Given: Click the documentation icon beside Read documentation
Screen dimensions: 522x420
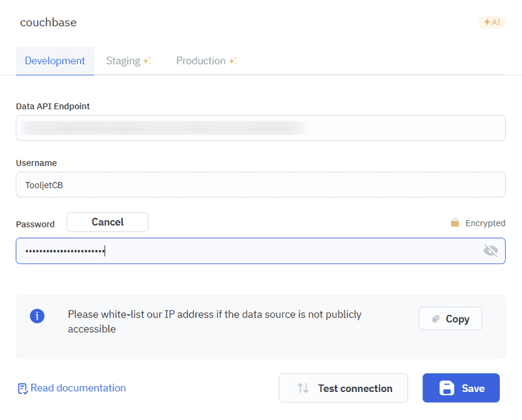Looking at the screenshot, I should point(22,388).
